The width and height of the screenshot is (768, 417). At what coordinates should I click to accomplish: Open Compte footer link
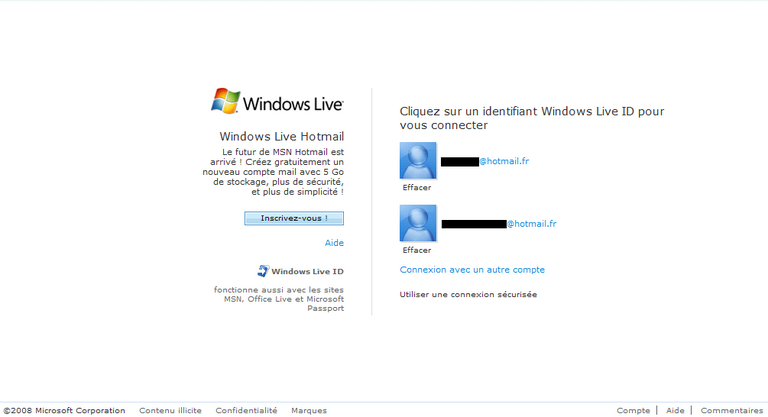(633, 411)
